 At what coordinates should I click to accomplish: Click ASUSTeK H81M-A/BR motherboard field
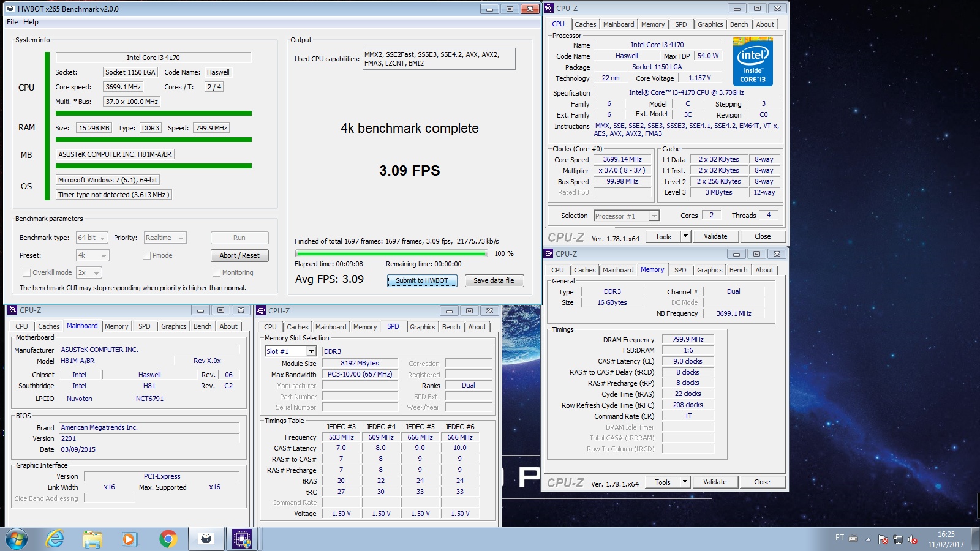pyautogui.click(x=115, y=154)
